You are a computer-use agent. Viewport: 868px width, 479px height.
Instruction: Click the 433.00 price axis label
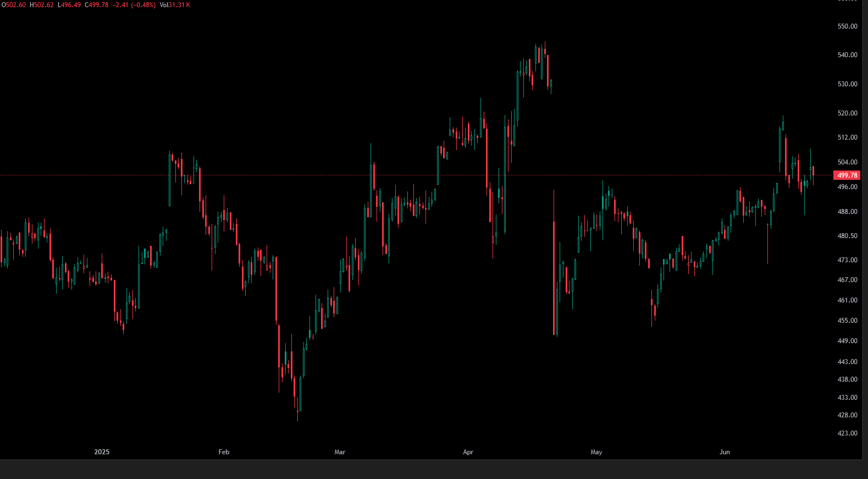(847, 398)
